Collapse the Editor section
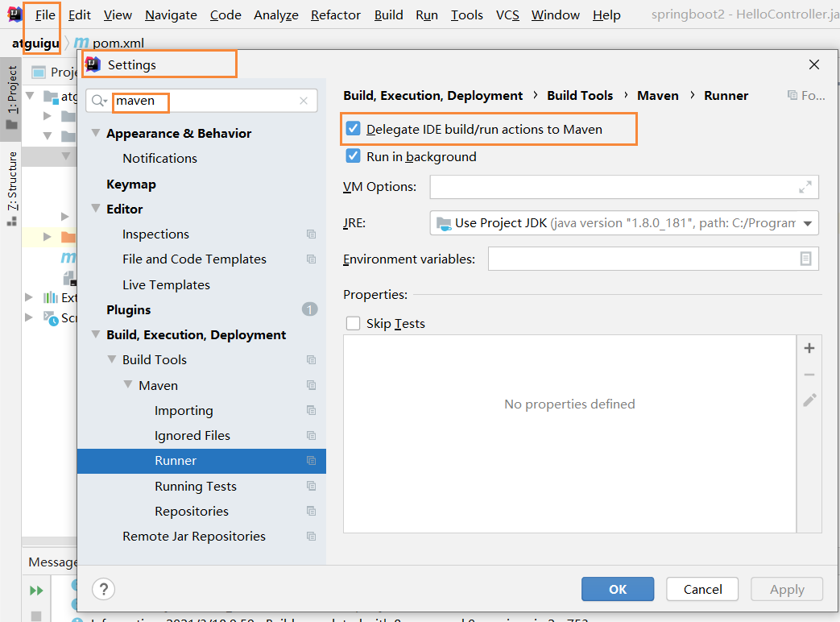The image size is (840, 622). tap(96, 209)
